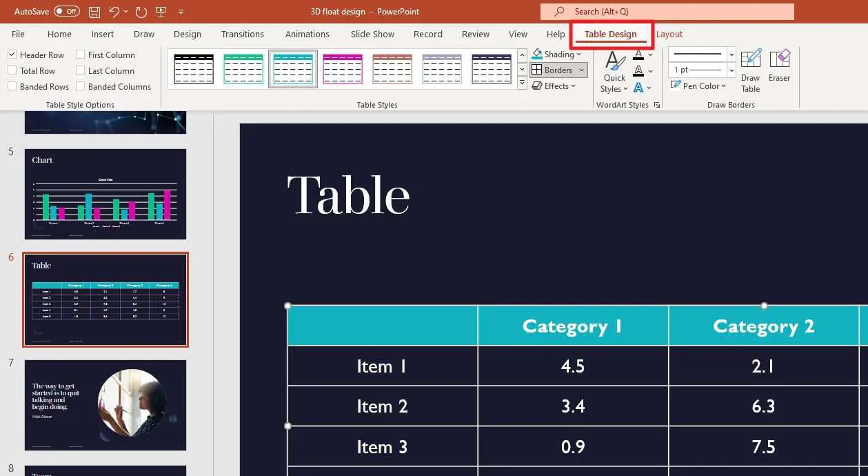This screenshot has height=476, width=868.
Task: Open the Effects dropdown
Action: (555, 86)
